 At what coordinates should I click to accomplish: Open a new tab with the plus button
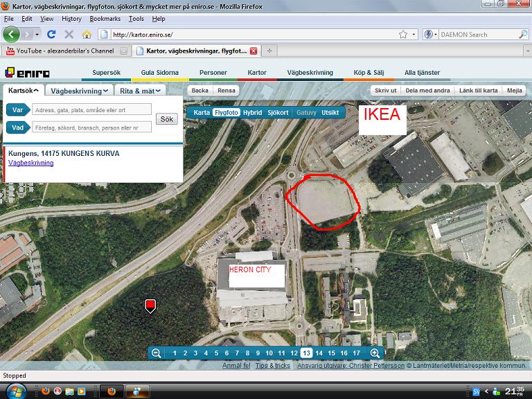[269, 51]
